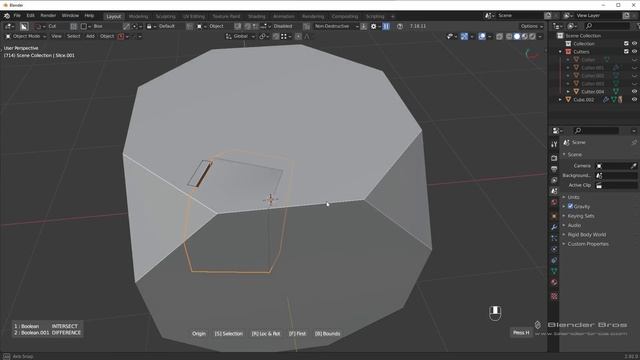This screenshot has width=640, height=360.
Task: Open the Global transform orientation dropdown
Action: pyautogui.click(x=240, y=36)
